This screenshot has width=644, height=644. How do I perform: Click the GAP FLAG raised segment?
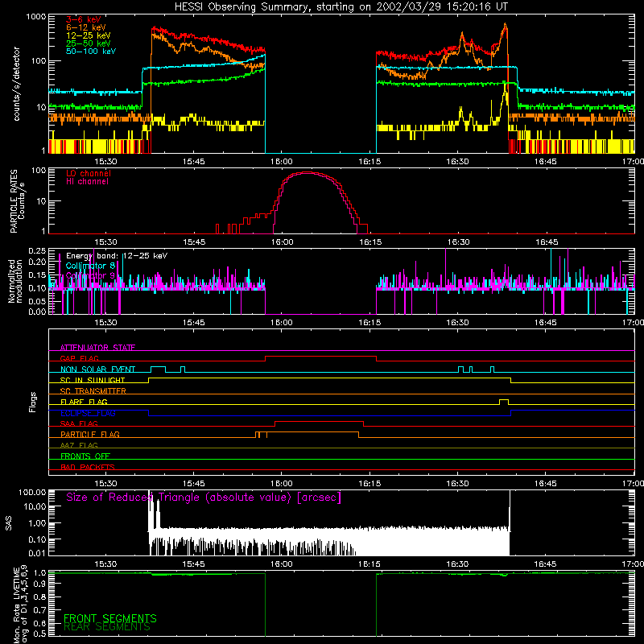(x=320, y=357)
